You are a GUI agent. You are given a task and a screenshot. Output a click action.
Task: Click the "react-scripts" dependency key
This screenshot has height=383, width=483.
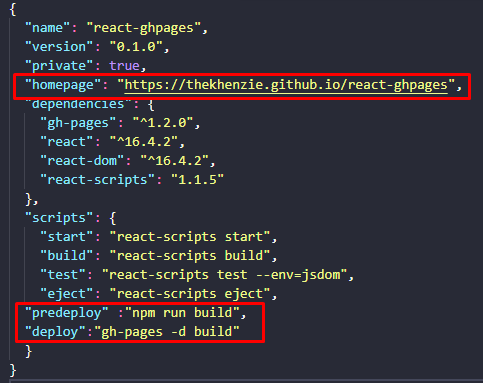tap(97, 180)
